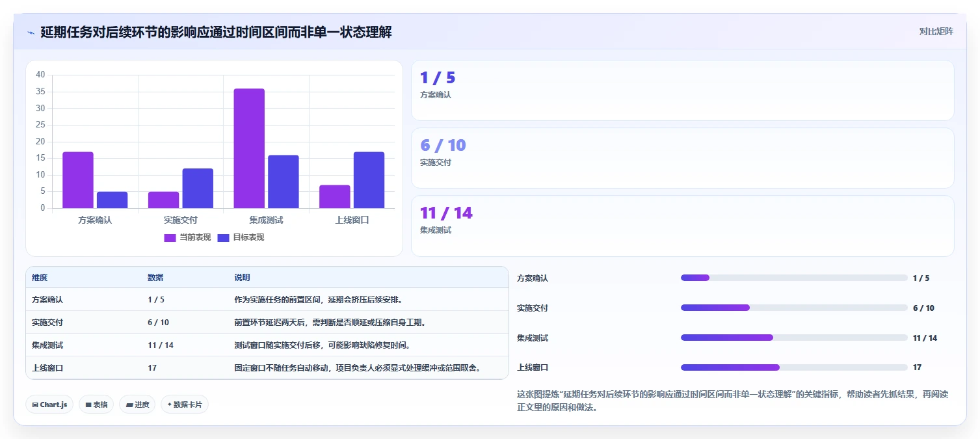Click the blue 目标表现 bar for 集成测试
The height and width of the screenshot is (439, 980).
pos(284,181)
